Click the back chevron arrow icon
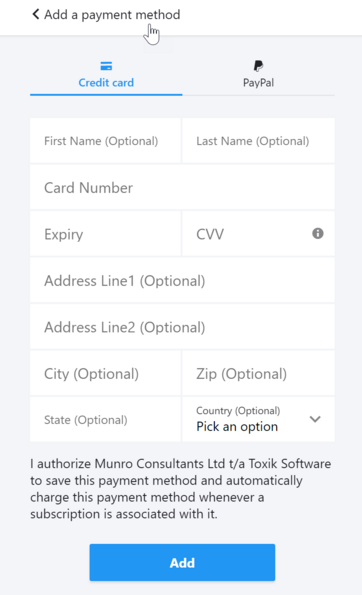 click(x=36, y=14)
